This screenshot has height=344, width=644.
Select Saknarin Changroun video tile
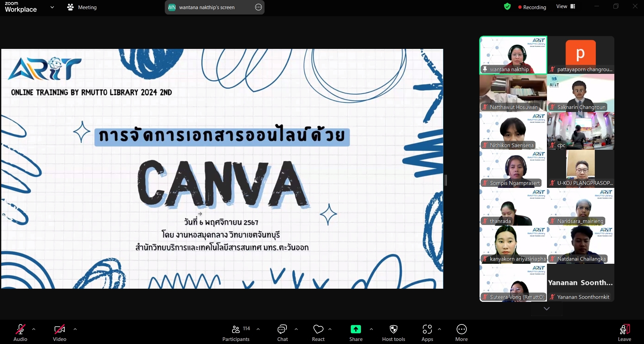point(581,93)
